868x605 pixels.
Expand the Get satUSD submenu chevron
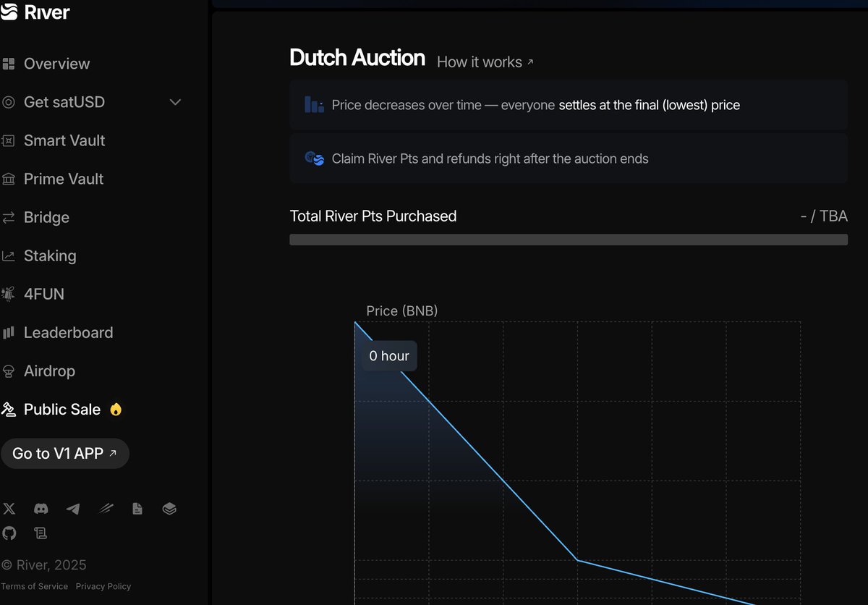[x=175, y=102]
